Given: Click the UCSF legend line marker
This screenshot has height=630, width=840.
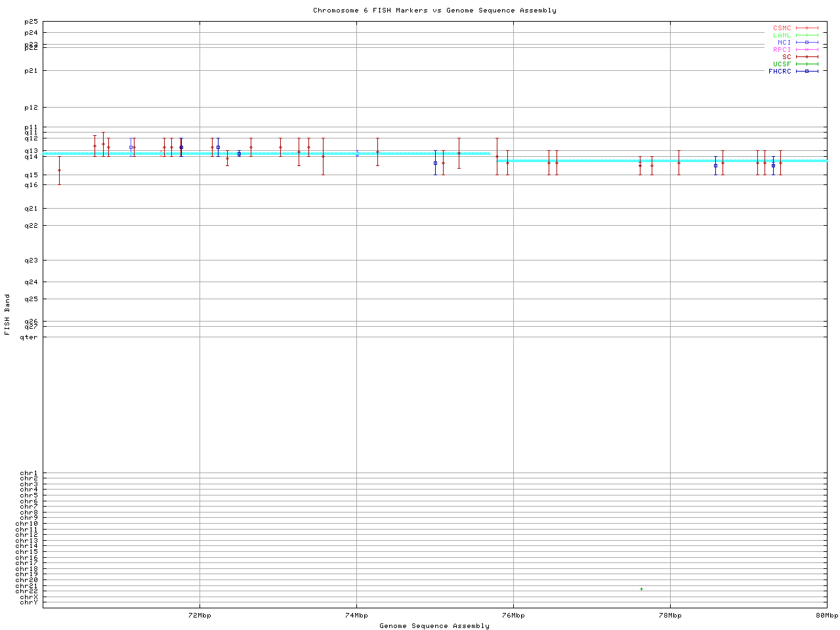Looking at the screenshot, I should 807,64.
